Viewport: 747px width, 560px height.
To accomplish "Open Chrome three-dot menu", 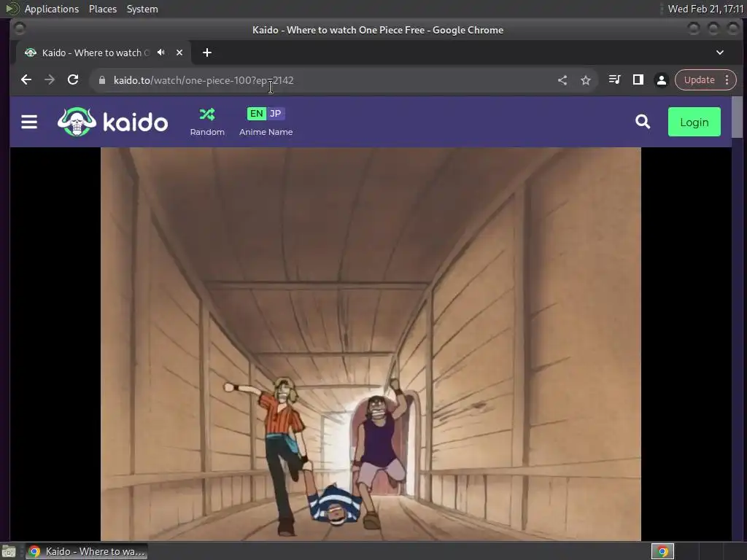I will [727, 80].
